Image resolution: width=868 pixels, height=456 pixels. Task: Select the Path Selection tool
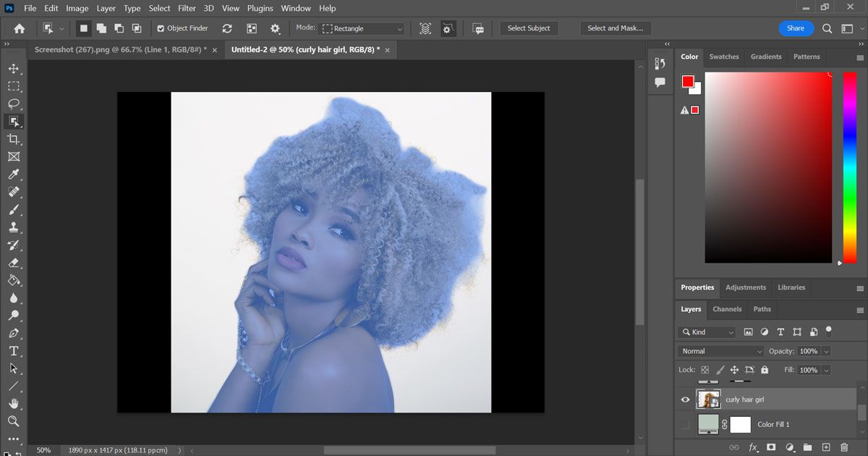[13, 368]
